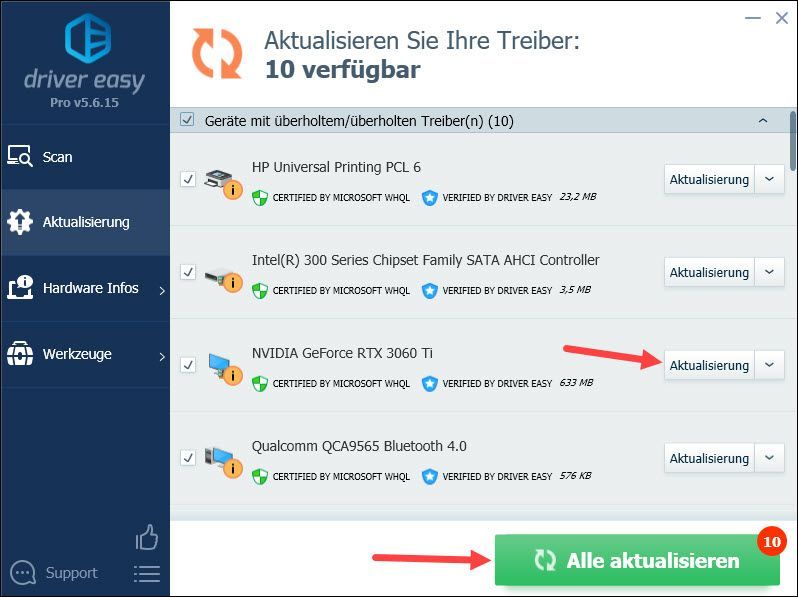
Task: Toggle the select-all outdated drivers checkbox
Action: click(187, 120)
